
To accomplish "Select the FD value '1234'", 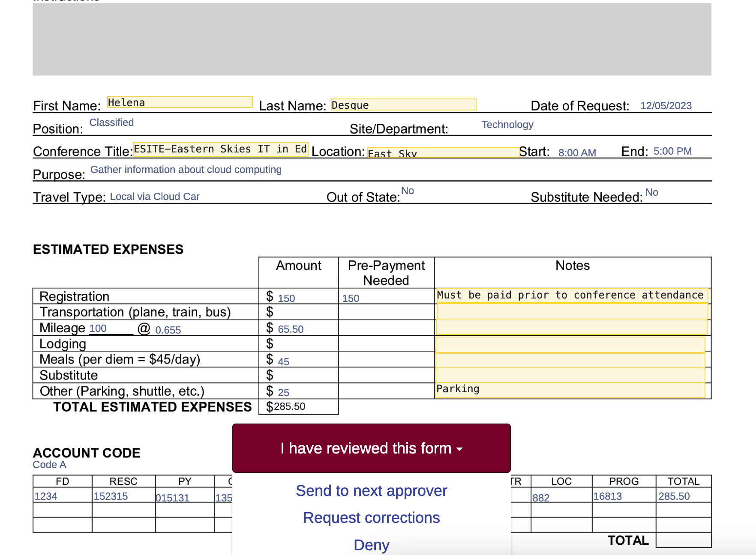I will pos(45,496).
